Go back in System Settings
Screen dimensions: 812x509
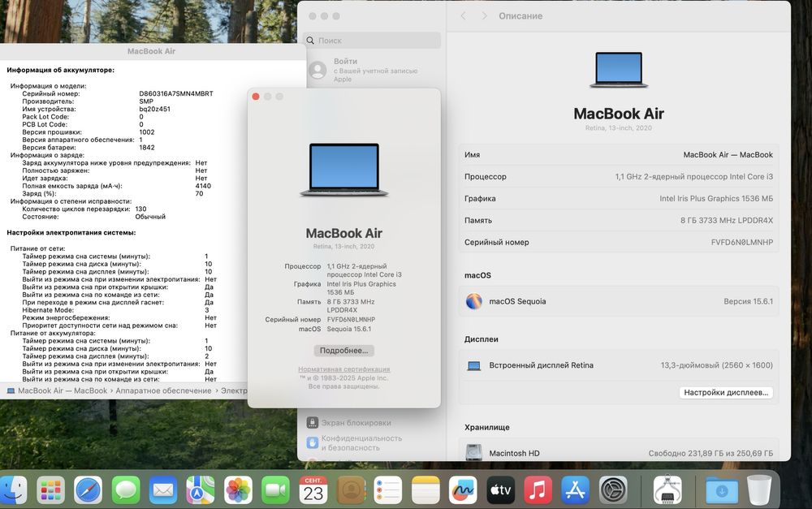click(x=464, y=16)
